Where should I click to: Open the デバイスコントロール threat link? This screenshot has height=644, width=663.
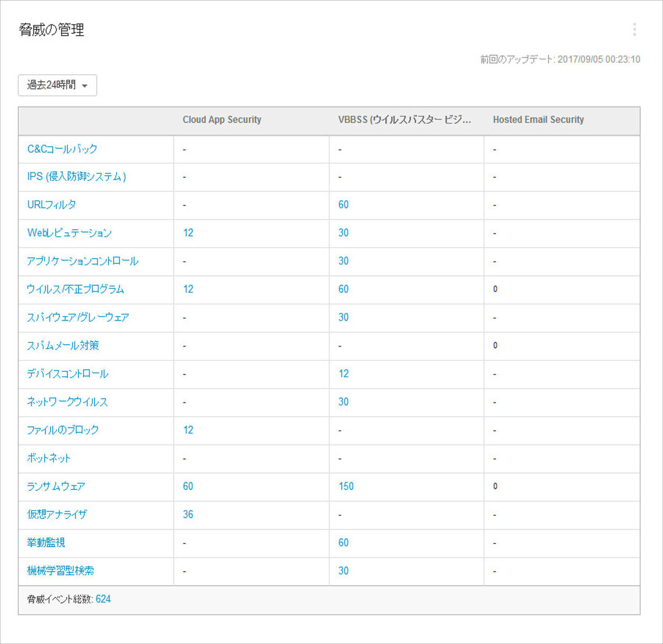tap(68, 374)
